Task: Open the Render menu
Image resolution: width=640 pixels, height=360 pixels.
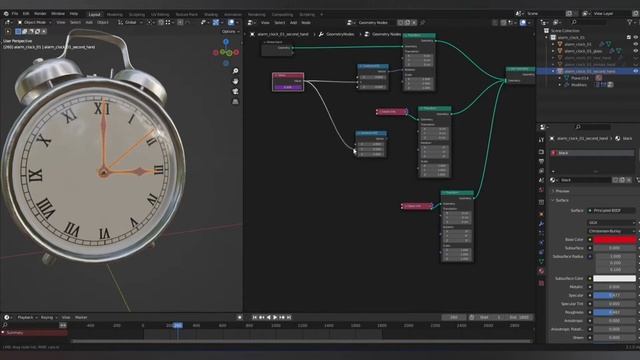Action: click(x=40, y=14)
